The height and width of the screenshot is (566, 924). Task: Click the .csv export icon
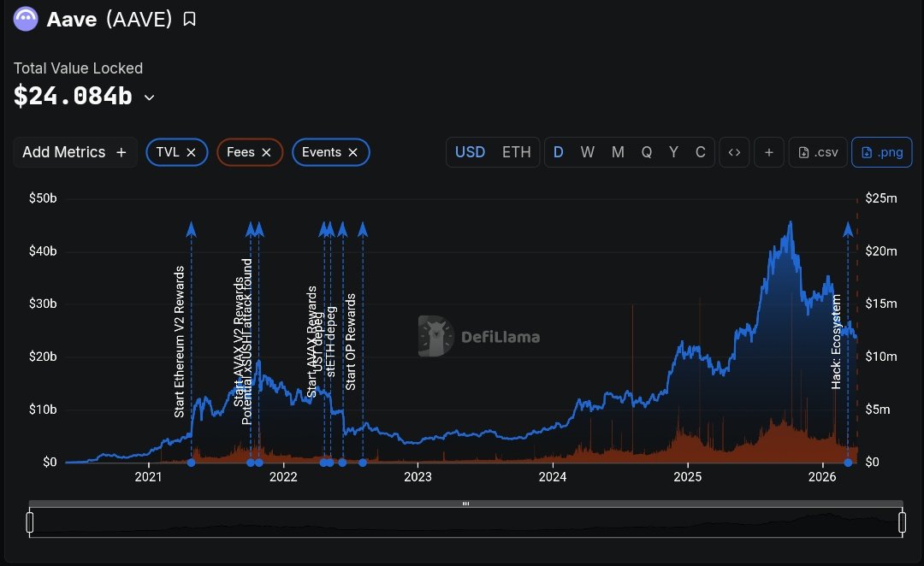tap(817, 151)
